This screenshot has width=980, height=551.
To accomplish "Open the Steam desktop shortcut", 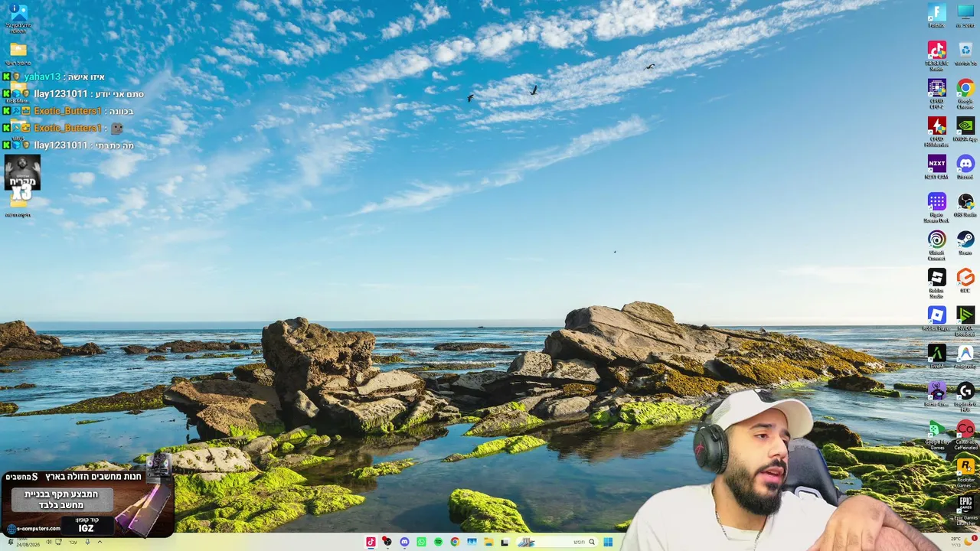I will tap(965, 243).
